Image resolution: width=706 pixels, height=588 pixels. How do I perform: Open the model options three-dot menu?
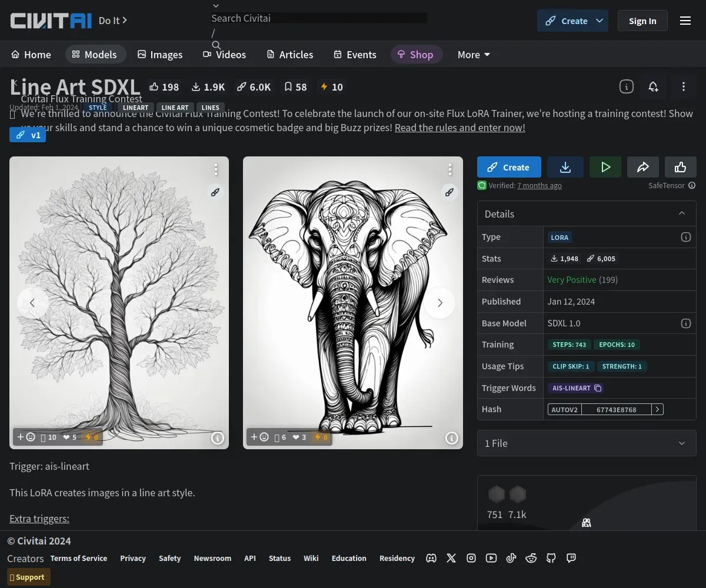[683, 87]
